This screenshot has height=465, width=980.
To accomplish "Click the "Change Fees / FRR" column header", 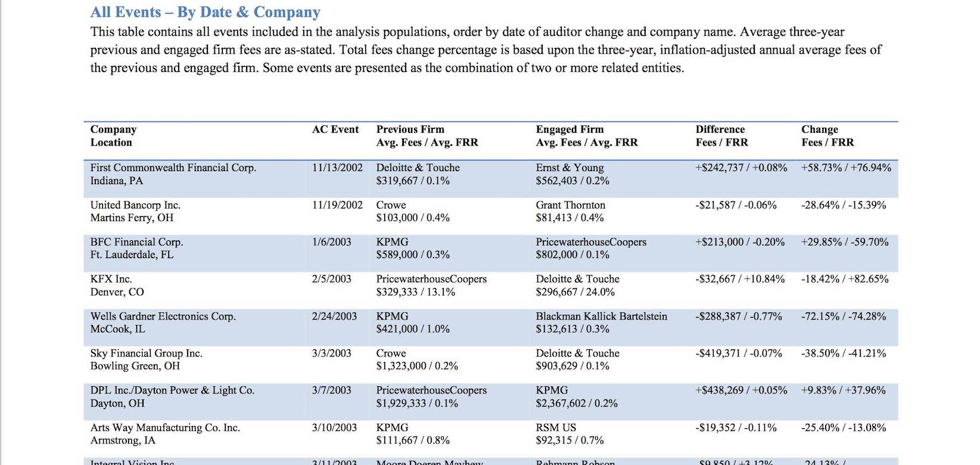I will (827, 136).
